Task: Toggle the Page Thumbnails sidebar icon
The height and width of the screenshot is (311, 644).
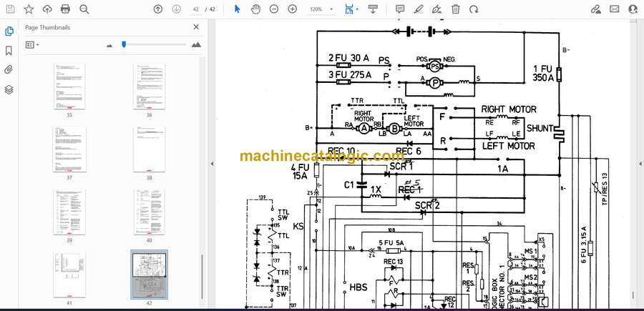Action: 9,32
